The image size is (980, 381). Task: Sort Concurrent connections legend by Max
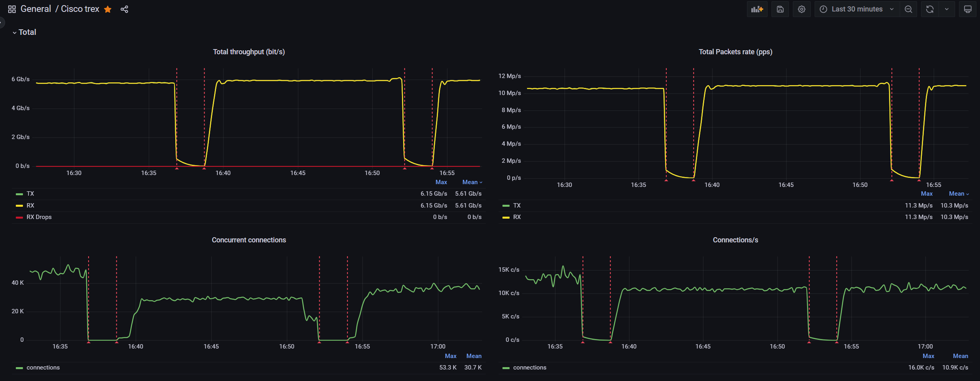point(451,356)
